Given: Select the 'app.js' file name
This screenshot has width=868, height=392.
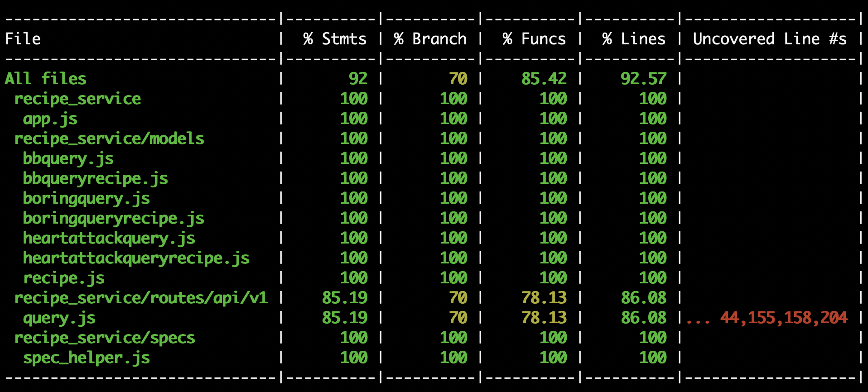Looking at the screenshot, I should click(50, 119).
